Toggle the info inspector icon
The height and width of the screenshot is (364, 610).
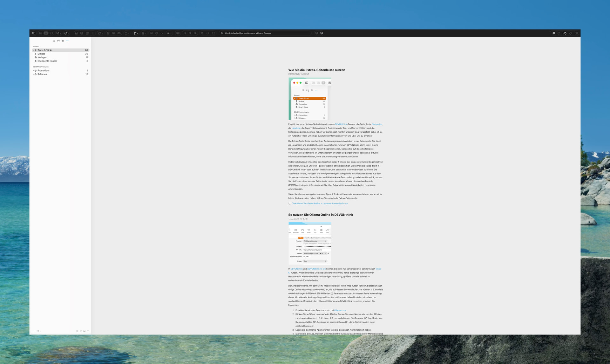pos(559,33)
